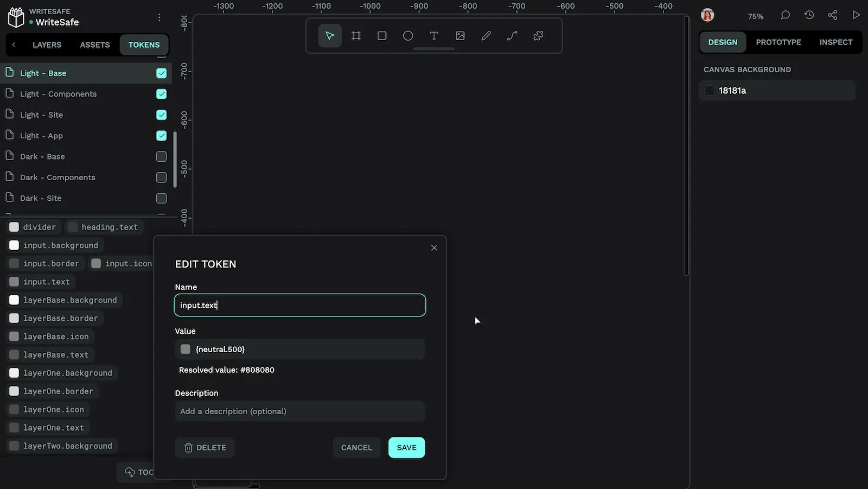Enable the Dark - Components token set
The width and height of the screenshot is (868, 489).
point(162,177)
